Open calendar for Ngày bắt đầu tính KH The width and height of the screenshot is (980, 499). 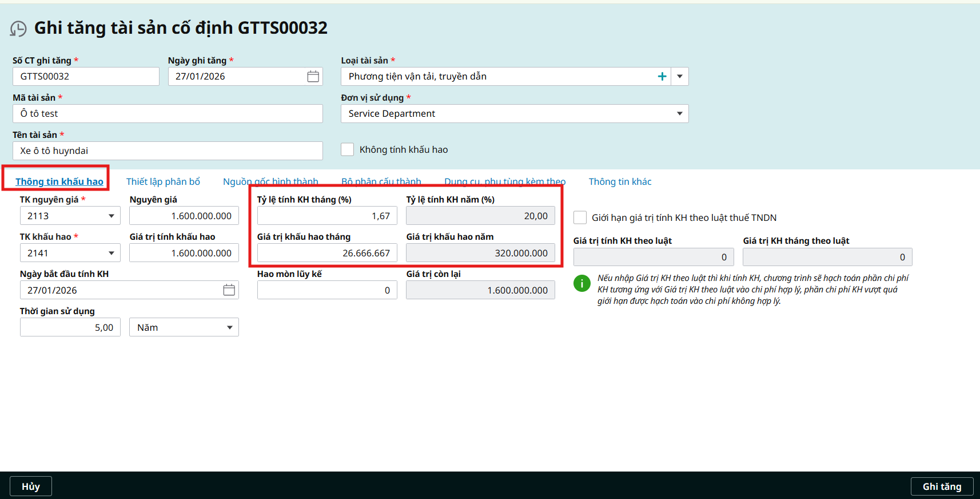click(x=229, y=290)
